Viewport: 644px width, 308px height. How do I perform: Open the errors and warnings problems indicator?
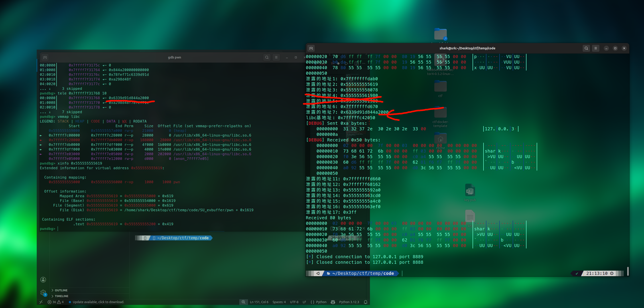[x=55, y=302]
